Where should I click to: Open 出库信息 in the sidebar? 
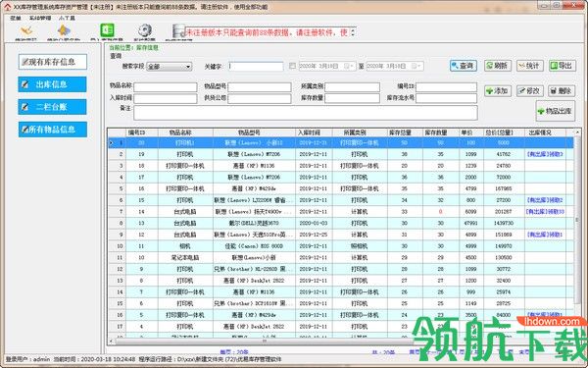pyautogui.click(x=53, y=84)
